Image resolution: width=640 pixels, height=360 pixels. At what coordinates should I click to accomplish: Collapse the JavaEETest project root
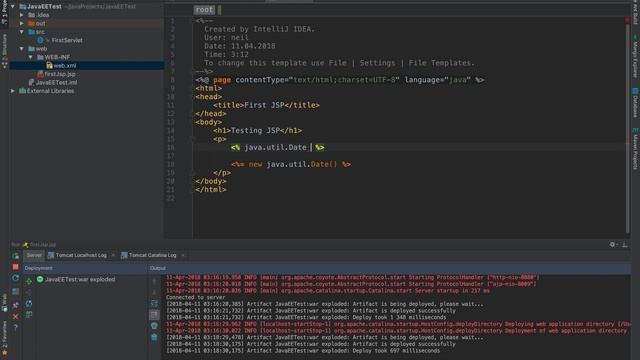point(13,7)
